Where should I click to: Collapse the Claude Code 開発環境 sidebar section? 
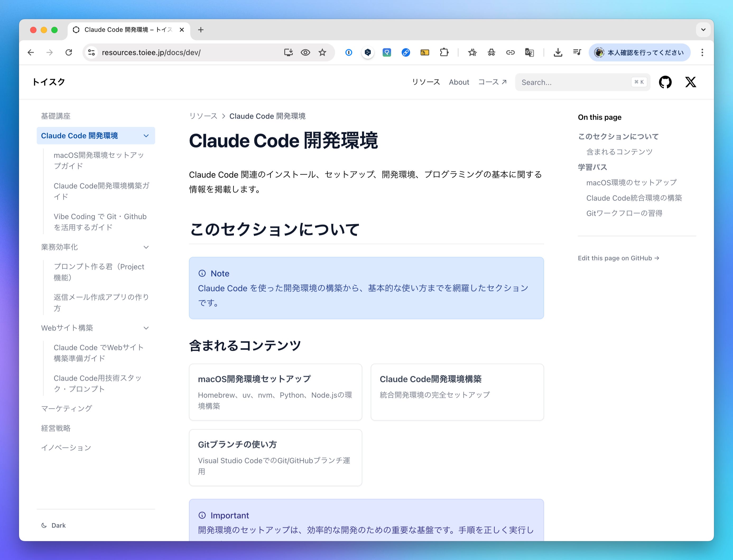146,136
